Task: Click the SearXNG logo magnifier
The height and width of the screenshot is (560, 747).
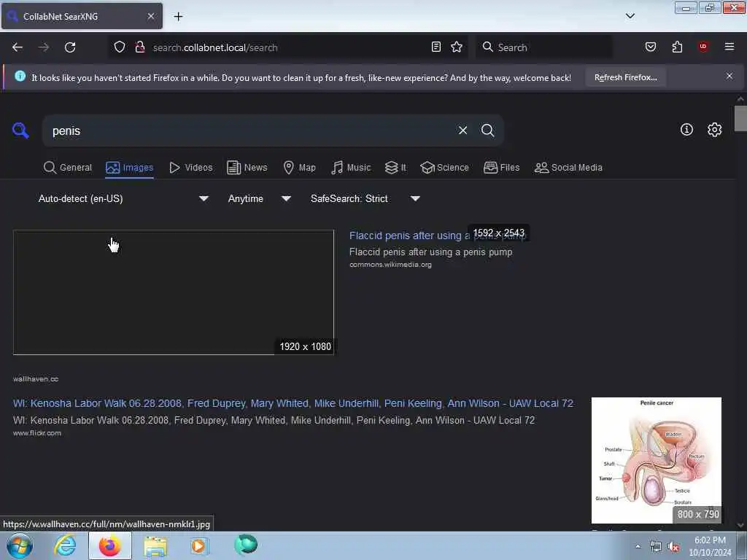Action: point(20,130)
